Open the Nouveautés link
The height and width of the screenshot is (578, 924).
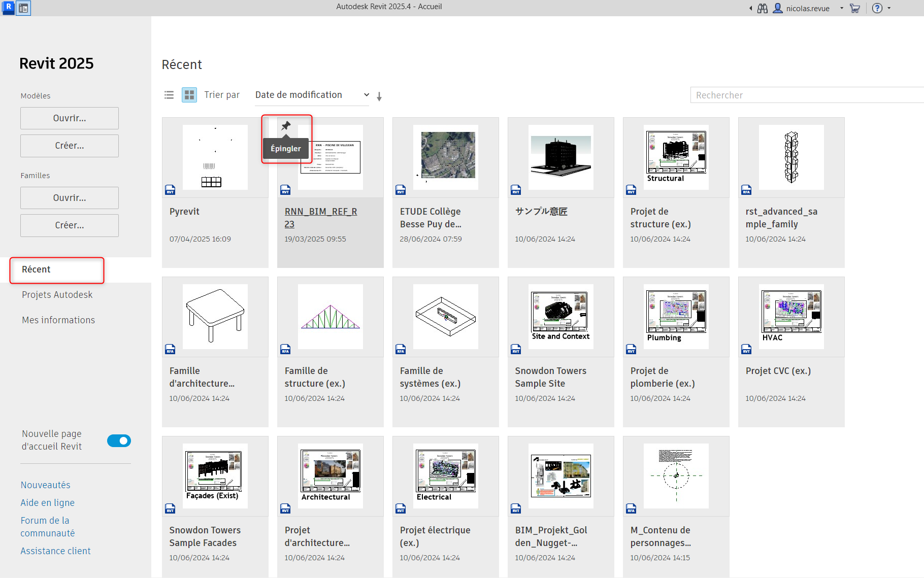pos(45,485)
